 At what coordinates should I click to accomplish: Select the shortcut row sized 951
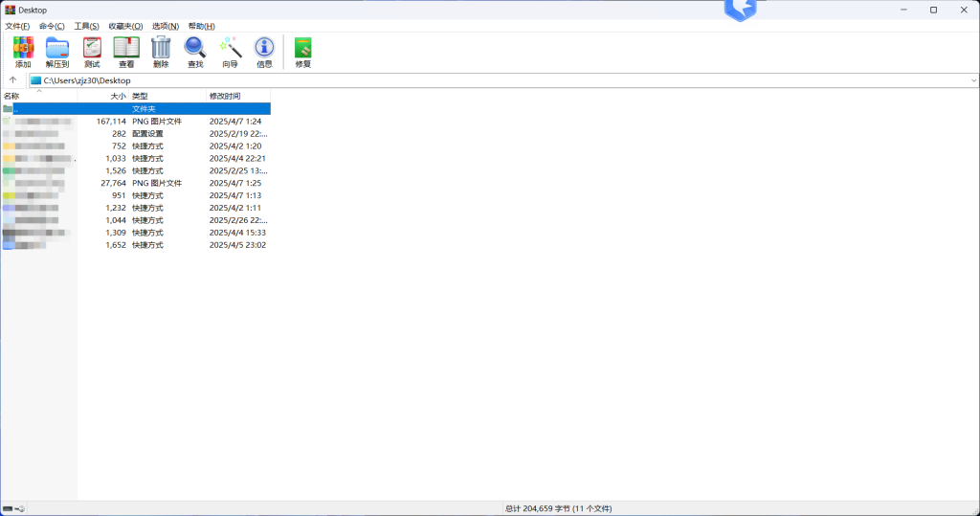[136, 195]
